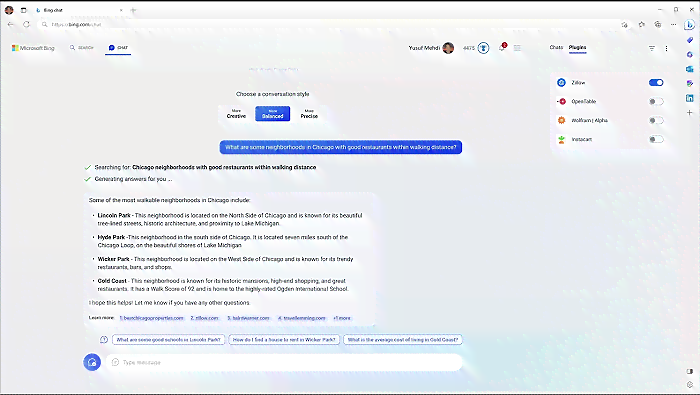Select the Chat tab
Viewport: 700px width, 395px height.
[118, 48]
